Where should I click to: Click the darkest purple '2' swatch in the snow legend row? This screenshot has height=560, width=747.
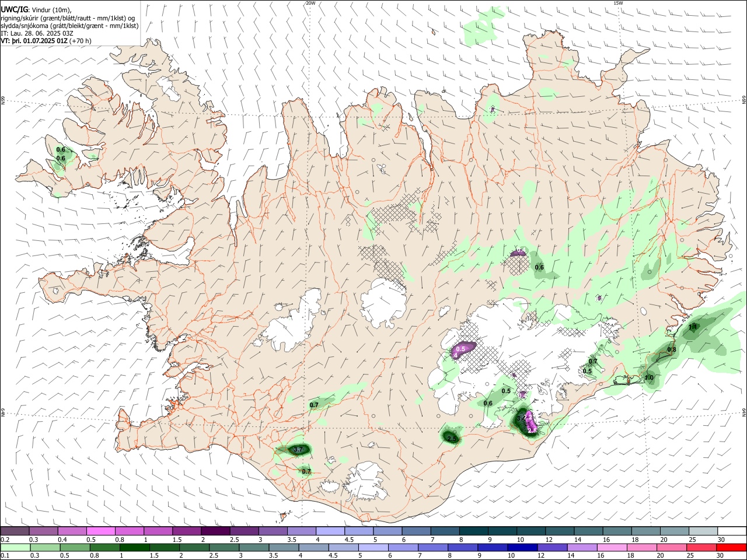click(x=215, y=531)
